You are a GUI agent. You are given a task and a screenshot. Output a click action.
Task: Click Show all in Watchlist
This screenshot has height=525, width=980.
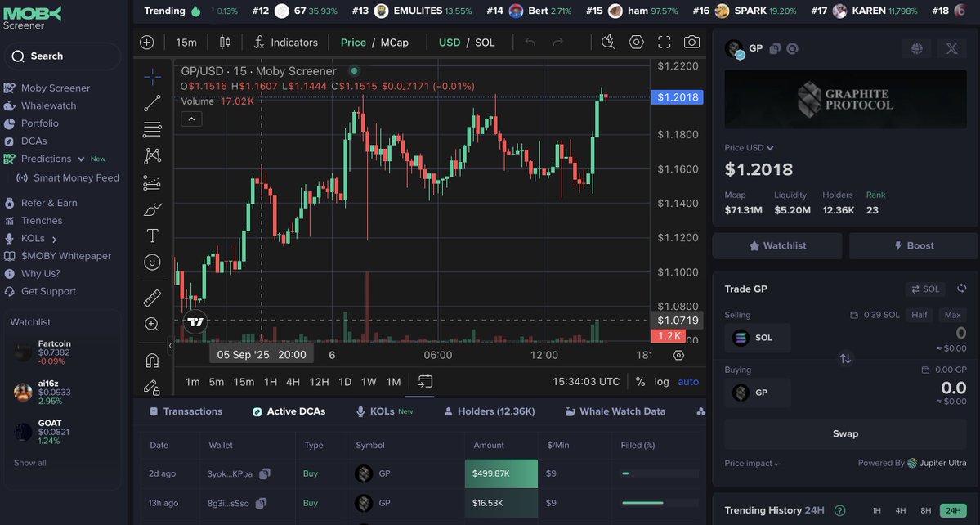point(30,463)
